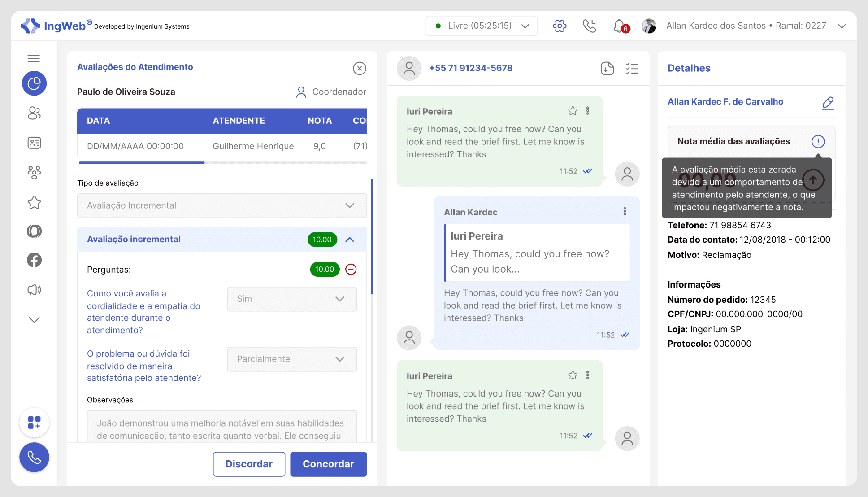Click the info icon beside Nota média
The width and height of the screenshot is (868, 497).
coord(818,142)
